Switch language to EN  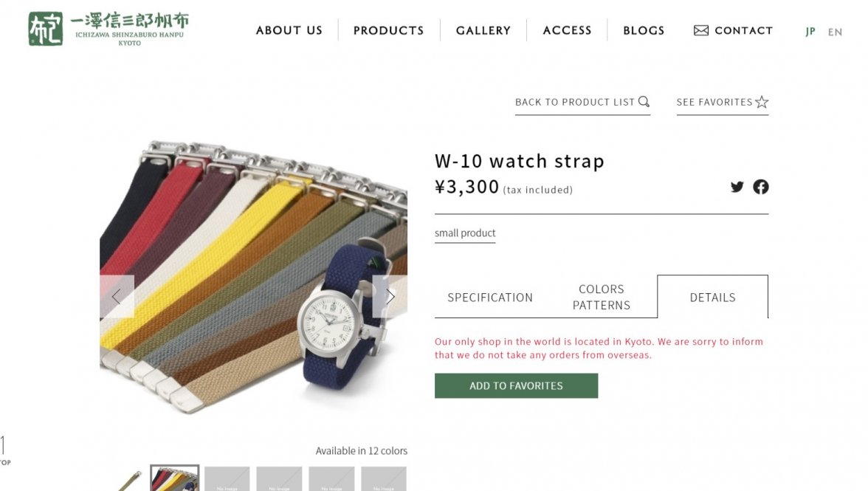pos(835,32)
